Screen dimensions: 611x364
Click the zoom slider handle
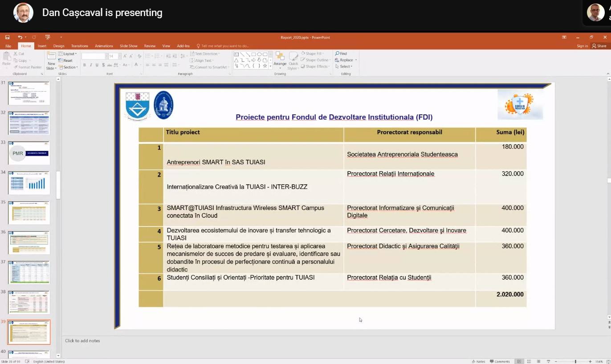[575, 361]
